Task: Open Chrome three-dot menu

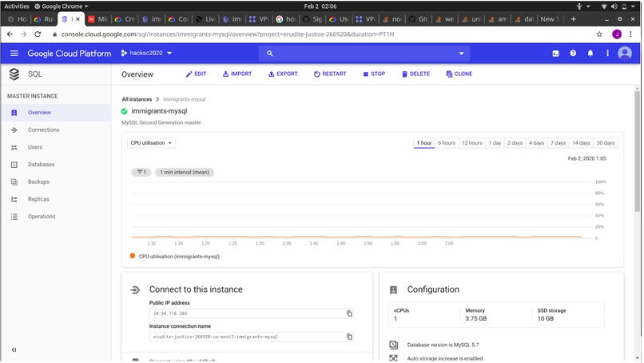Action: pyautogui.click(x=632, y=34)
